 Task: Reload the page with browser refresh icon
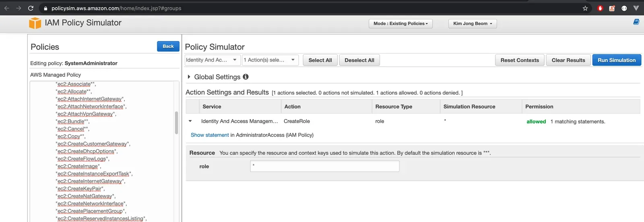31,8
